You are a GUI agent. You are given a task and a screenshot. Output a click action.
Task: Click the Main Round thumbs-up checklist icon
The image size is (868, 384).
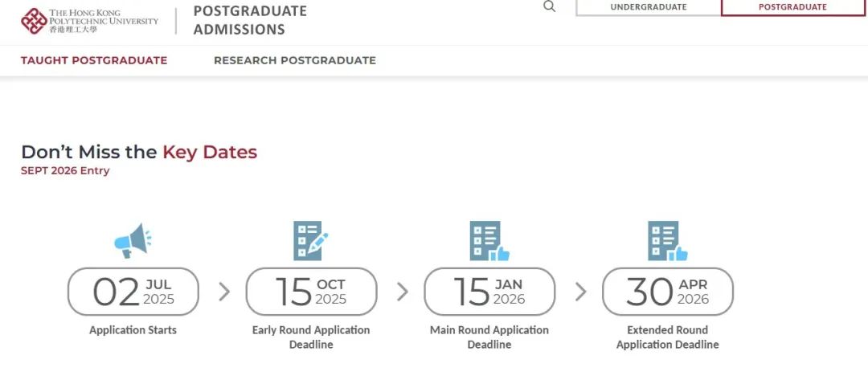tap(489, 241)
